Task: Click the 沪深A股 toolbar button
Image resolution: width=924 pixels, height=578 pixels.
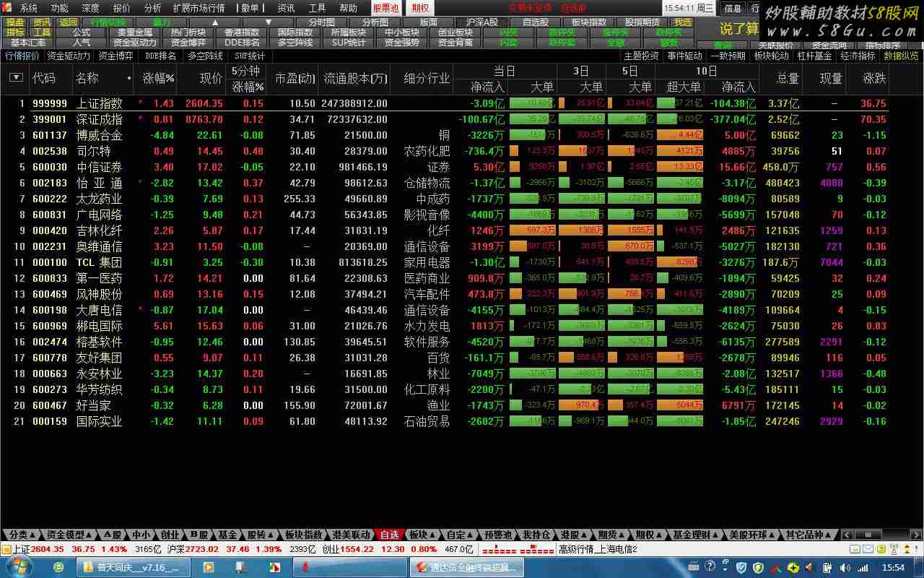Action: (482, 22)
